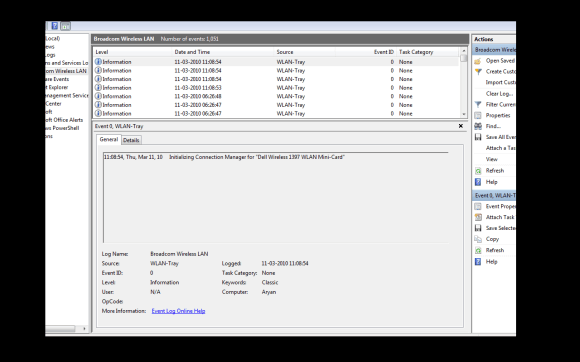The width and height of the screenshot is (580, 362).
Task: Sort by the Date and Time column
Action: 223,52
